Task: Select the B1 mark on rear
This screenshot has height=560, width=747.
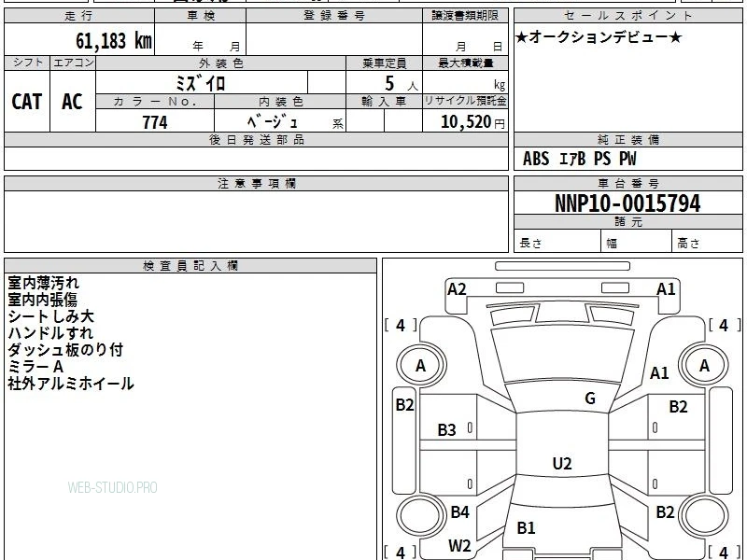Action: (526, 527)
